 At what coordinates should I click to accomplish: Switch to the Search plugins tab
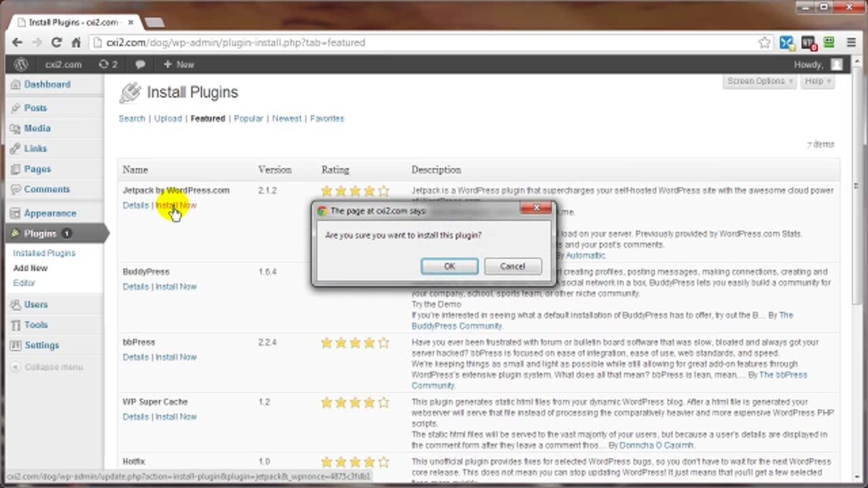pyautogui.click(x=132, y=119)
